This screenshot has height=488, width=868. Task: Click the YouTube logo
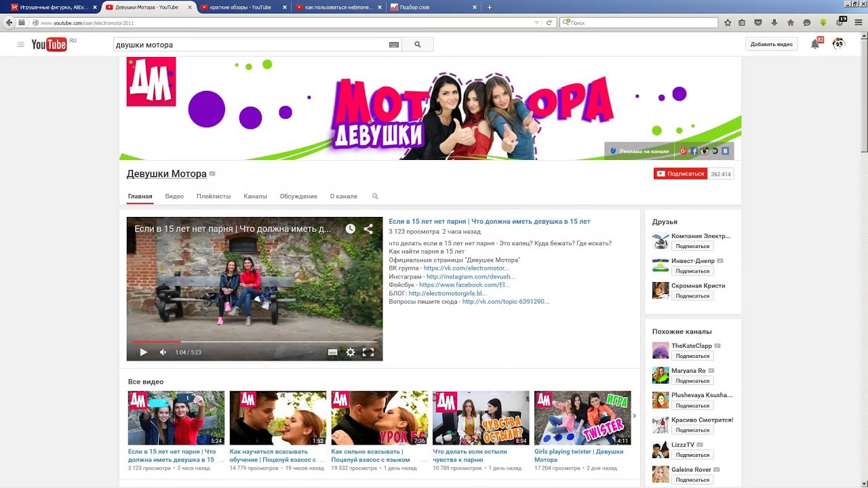coord(49,45)
